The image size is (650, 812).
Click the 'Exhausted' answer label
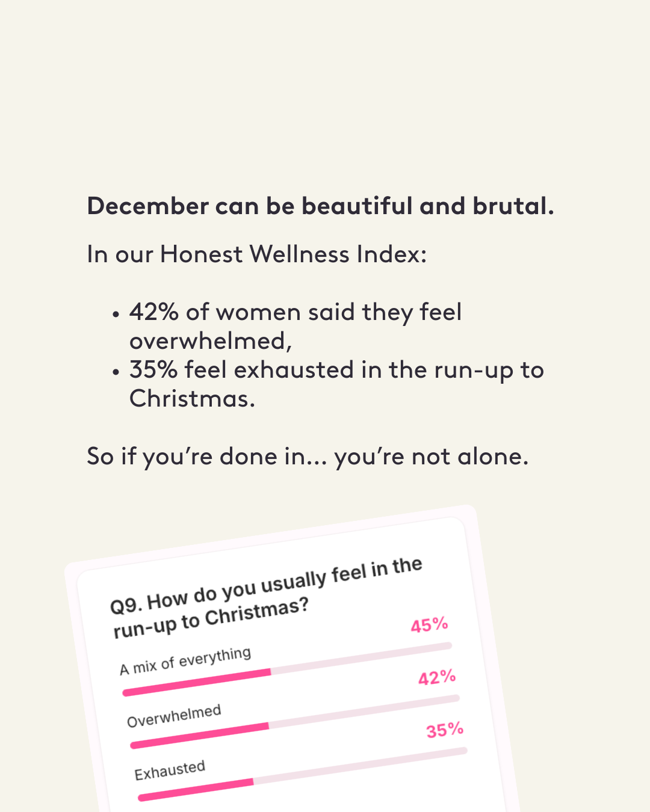[x=170, y=770]
